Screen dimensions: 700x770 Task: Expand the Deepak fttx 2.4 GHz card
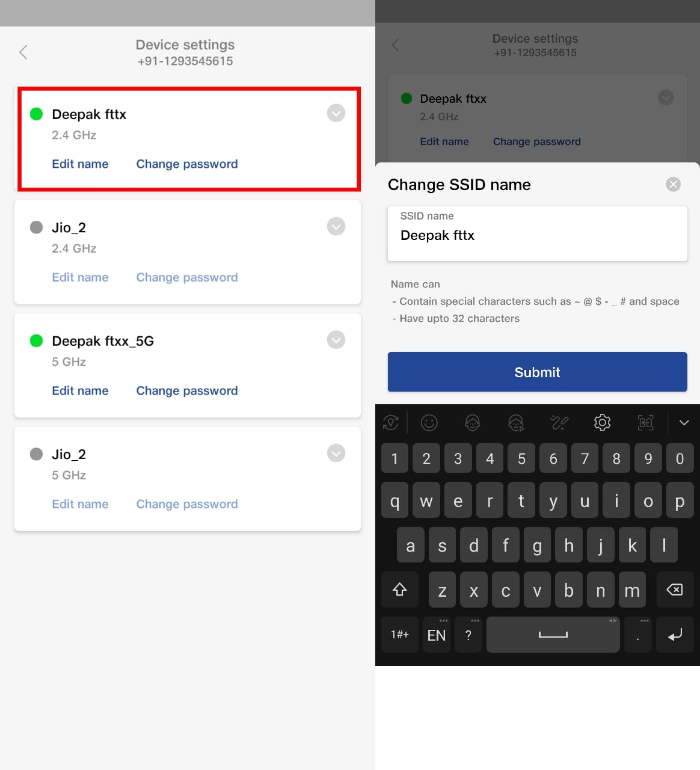pos(336,113)
